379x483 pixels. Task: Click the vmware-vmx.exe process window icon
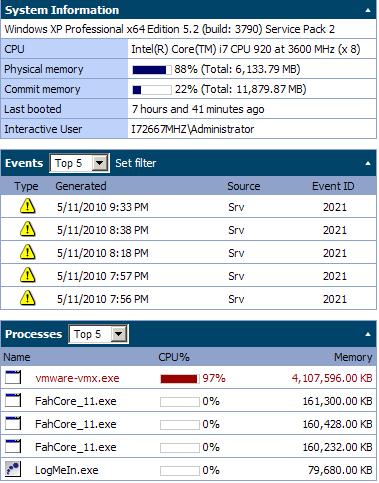(x=13, y=378)
